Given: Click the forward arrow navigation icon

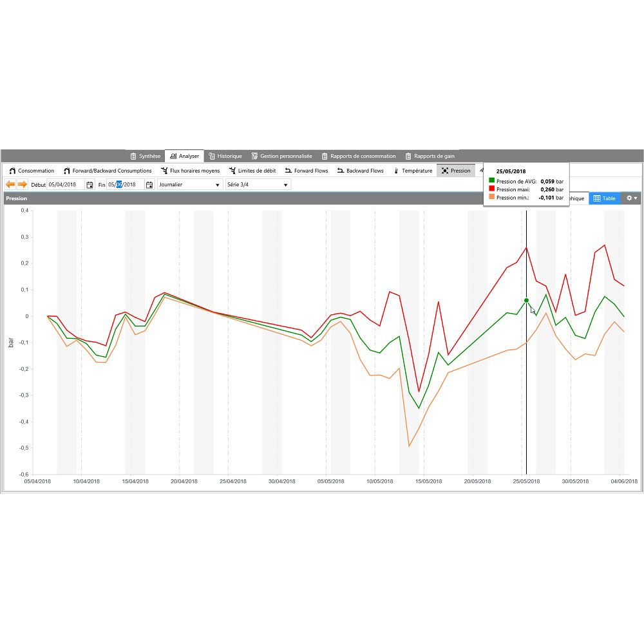Looking at the screenshot, I should tap(23, 184).
